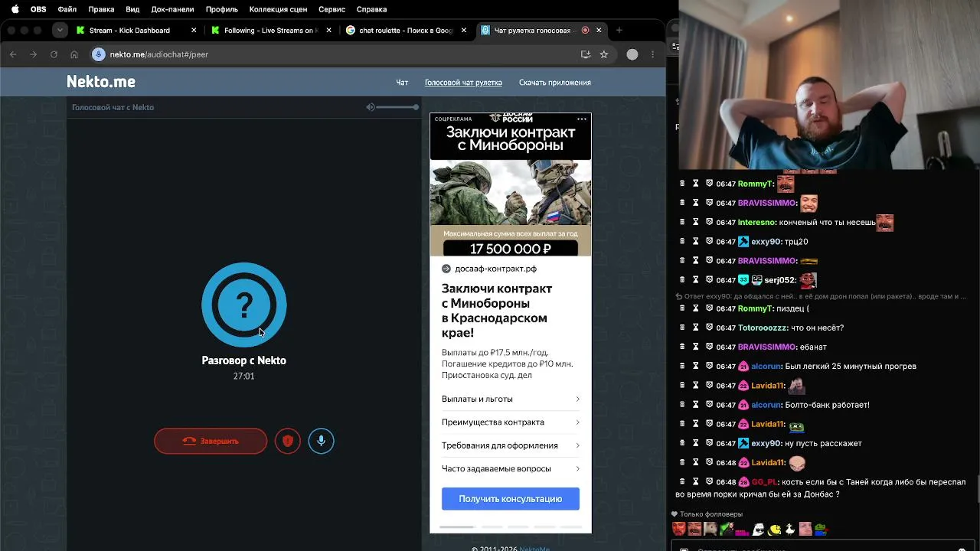Expand Часто задаваемые вопросы row
This screenshot has width=980, height=551.
coord(511,468)
